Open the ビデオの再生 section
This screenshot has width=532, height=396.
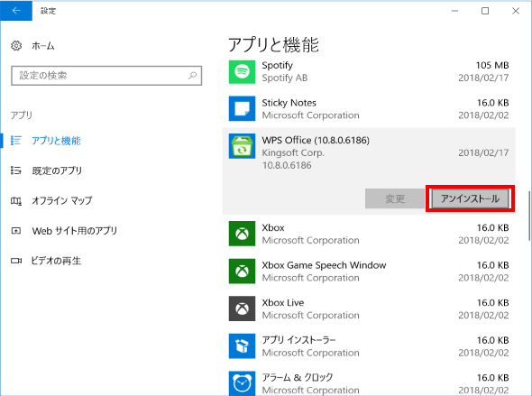pos(56,261)
